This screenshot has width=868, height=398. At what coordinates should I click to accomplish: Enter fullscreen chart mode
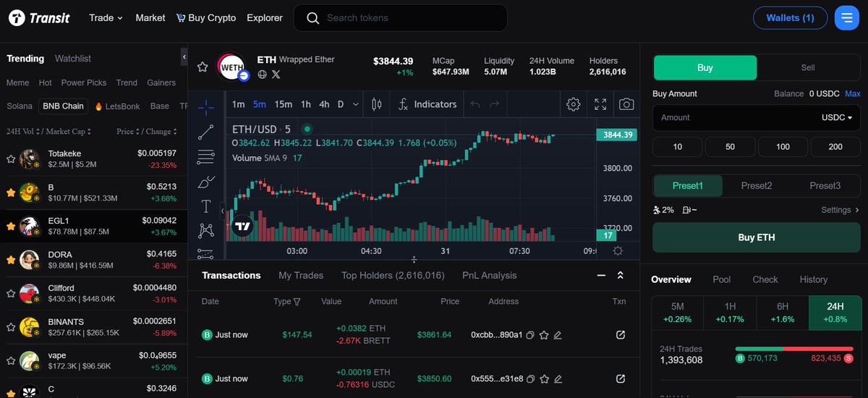tap(600, 104)
